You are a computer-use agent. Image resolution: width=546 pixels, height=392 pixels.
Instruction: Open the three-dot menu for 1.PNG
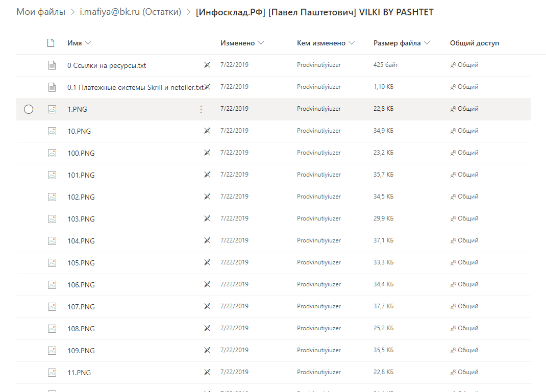tap(201, 109)
